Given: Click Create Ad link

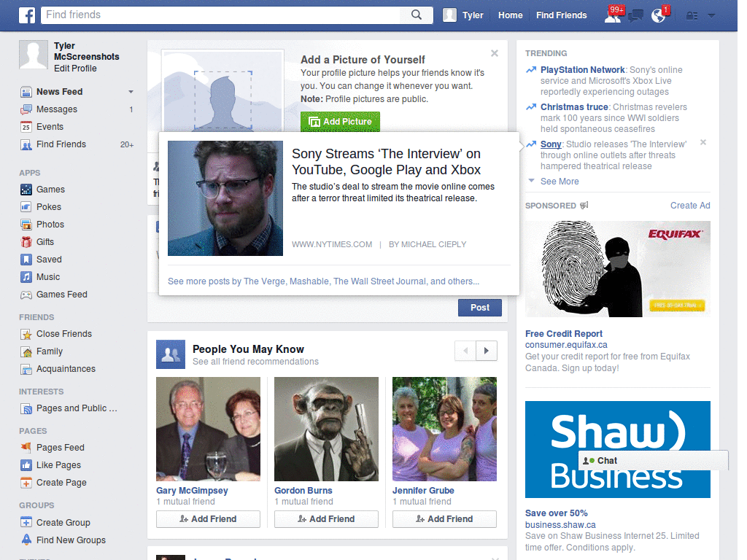Looking at the screenshot, I should click(x=690, y=206).
